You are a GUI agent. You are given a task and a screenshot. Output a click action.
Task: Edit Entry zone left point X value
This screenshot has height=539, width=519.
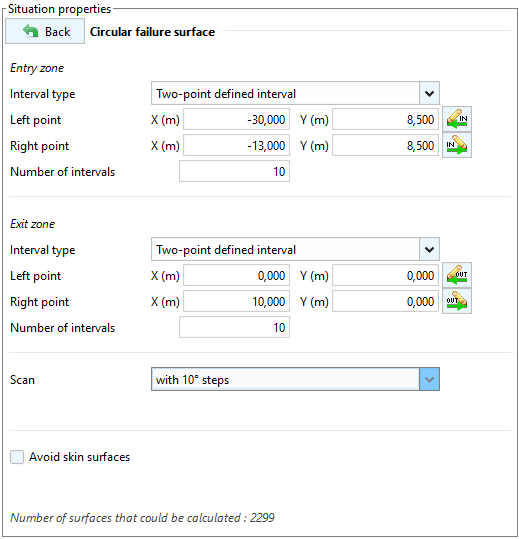(236, 119)
